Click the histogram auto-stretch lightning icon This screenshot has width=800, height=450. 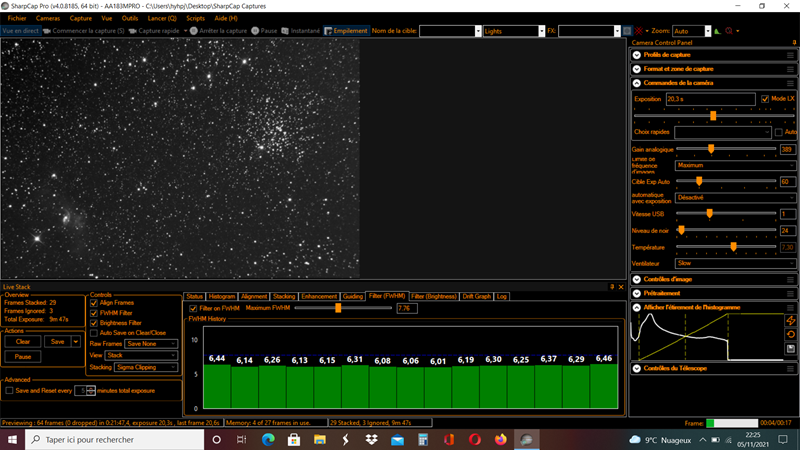point(791,320)
